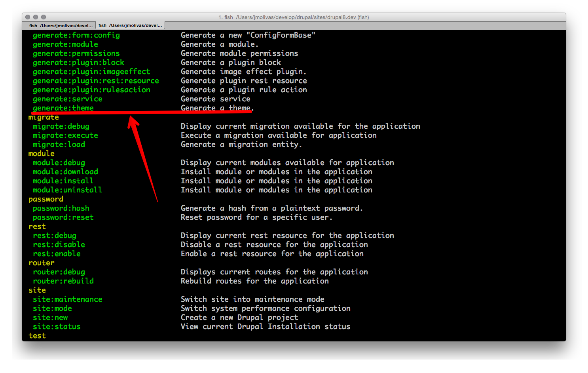Viewport: 588px width, 373px height.
Task: Click the "password" namespace heading
Action: (46, 199)
